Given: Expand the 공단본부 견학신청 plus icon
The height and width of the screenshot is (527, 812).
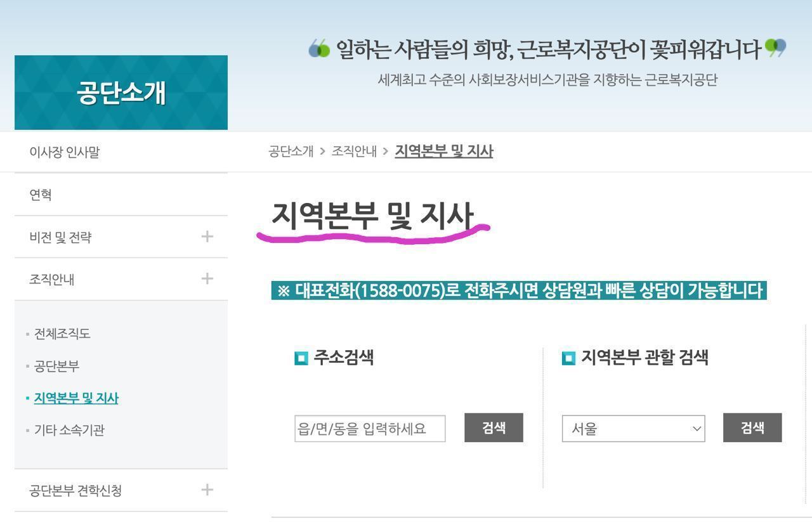Looking at the screenshot, I should click(x=207, y=490).
